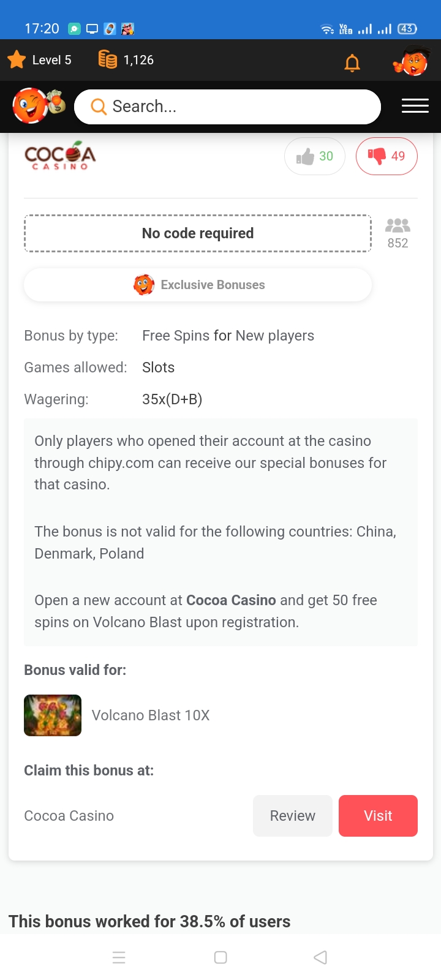The image size is (441, 980).
Task: Tap the search magnifier icon
Action: [x=98, y=107]
